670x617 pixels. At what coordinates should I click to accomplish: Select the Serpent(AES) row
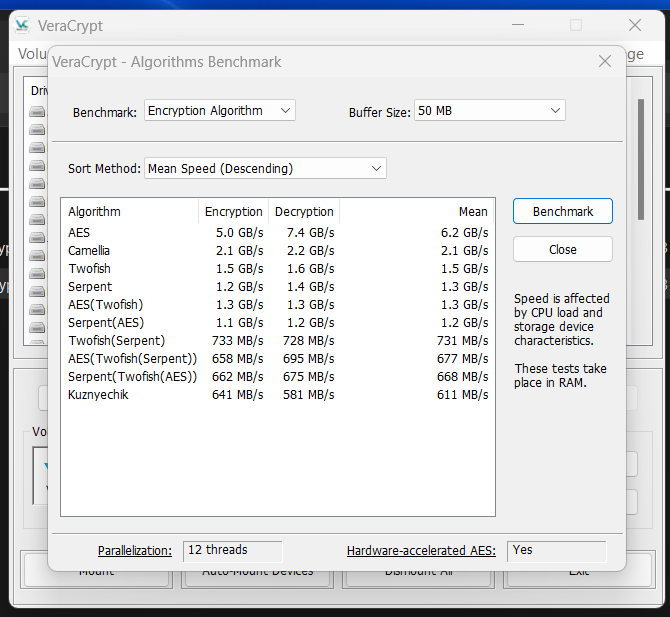point(278,323)
